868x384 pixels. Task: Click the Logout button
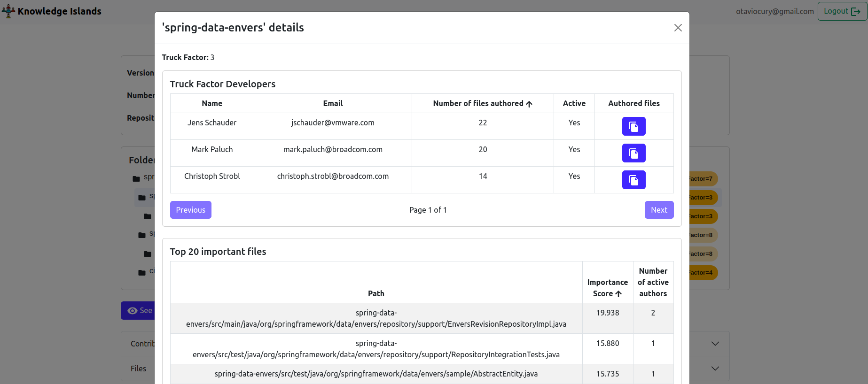842,11
